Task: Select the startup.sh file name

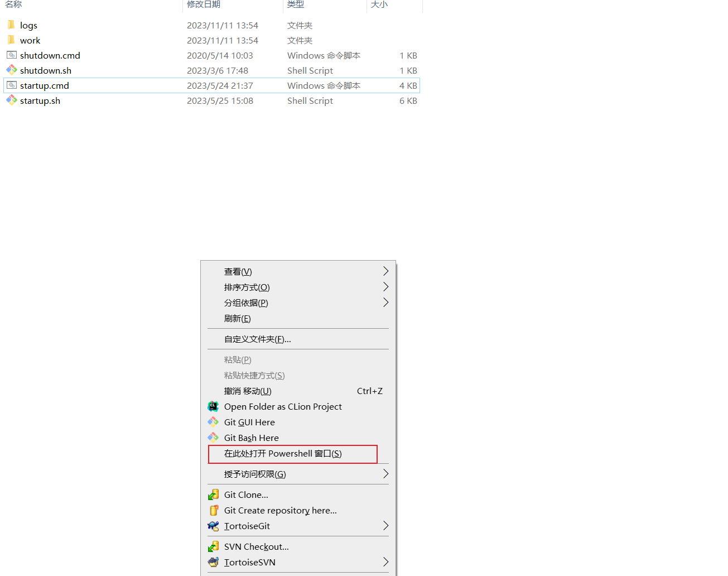Action: 40,100
